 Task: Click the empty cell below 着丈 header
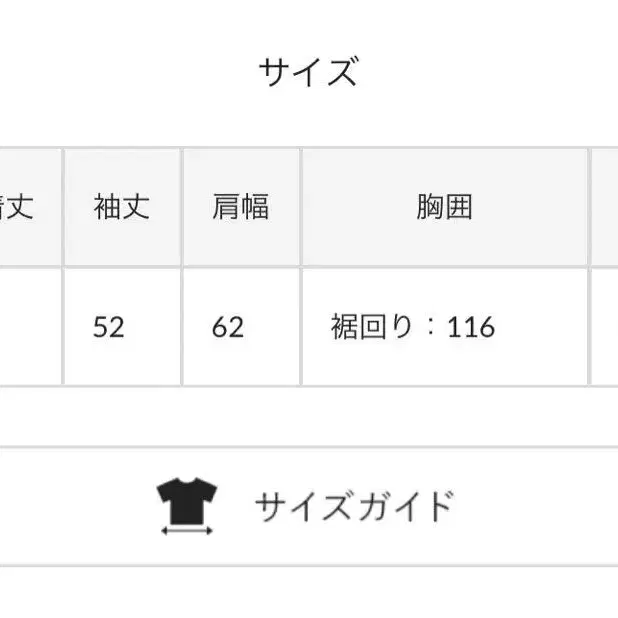(x=30, y=327)
